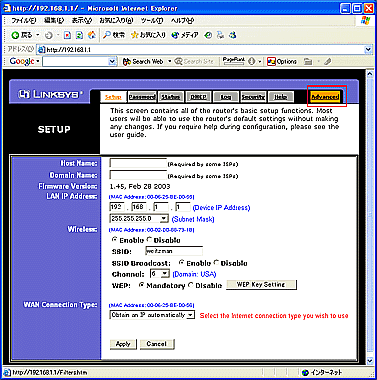Click in the Domain Name field
The width and height of the screenshot is (377, 380).
[138, 175]
